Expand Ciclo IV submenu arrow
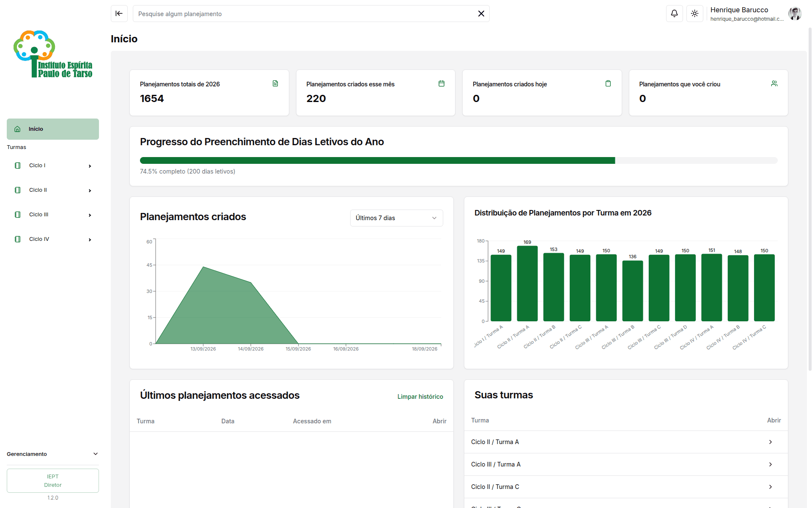This screenshot has width=812, height=508. [x=90, y=240]
